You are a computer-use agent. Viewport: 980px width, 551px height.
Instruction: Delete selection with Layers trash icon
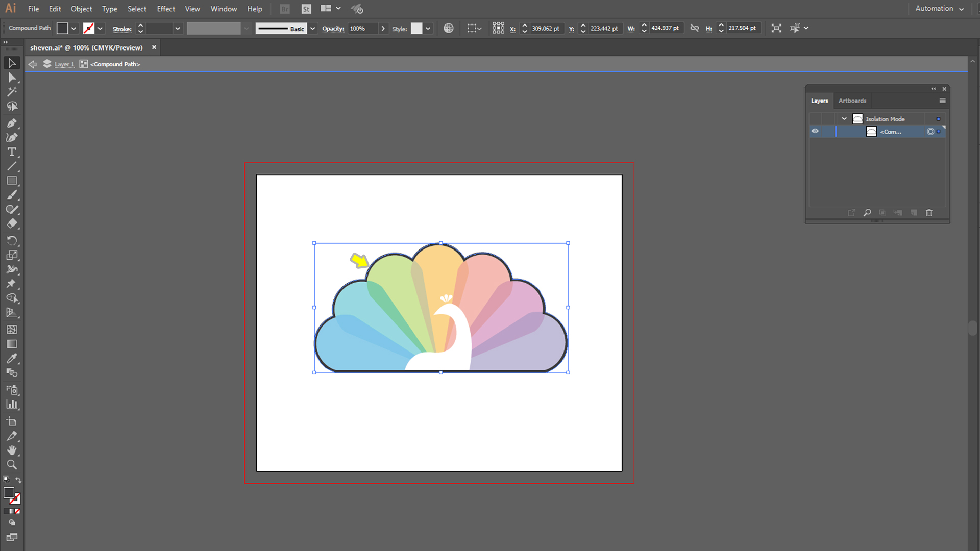[929, 213]
